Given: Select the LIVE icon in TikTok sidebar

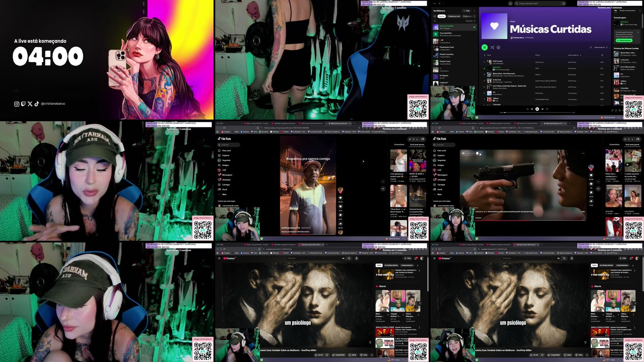Looking at the screenshot, I should tap(219, 170).
